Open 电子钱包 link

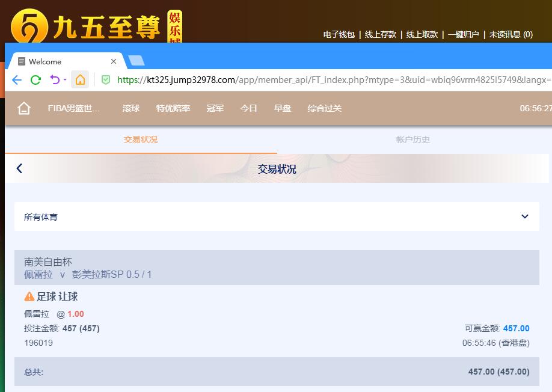click(339, 34)
